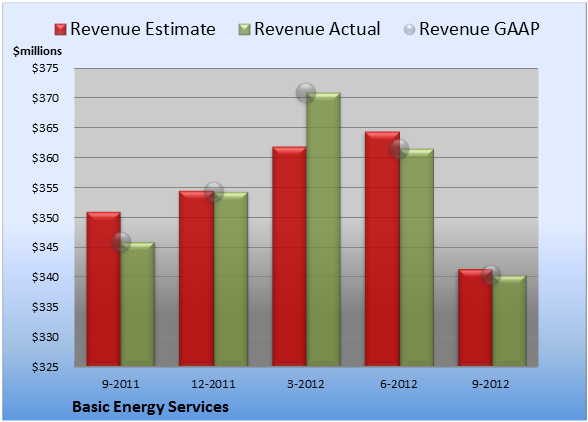
Task: Click the 'Revenue GAAP' legend label
Action: pos(479,29)
